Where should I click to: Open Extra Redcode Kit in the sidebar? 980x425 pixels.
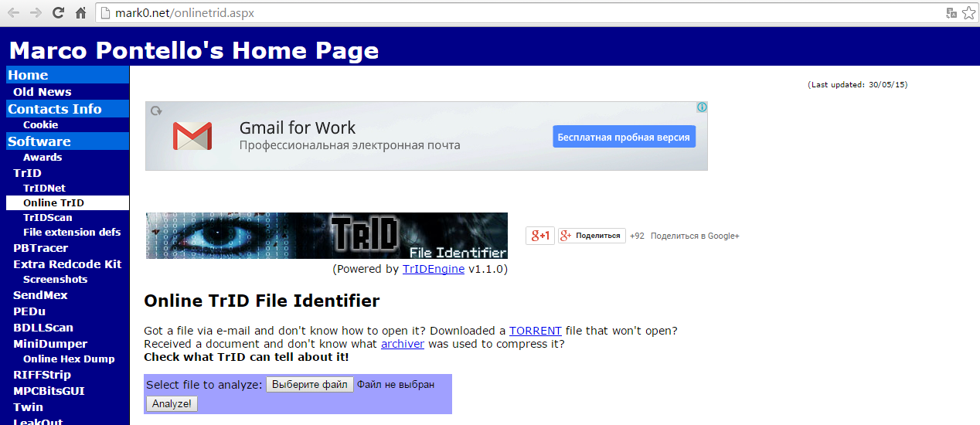[x=67, y=264]
